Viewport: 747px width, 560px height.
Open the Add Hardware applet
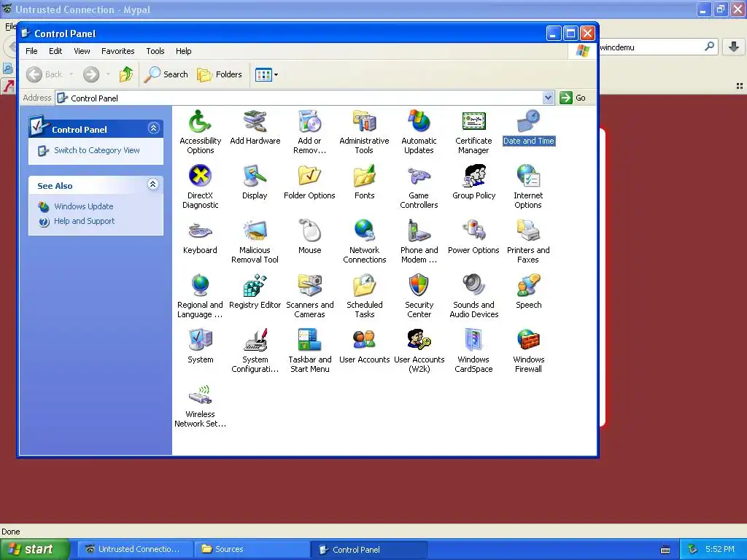click(255, 122)
